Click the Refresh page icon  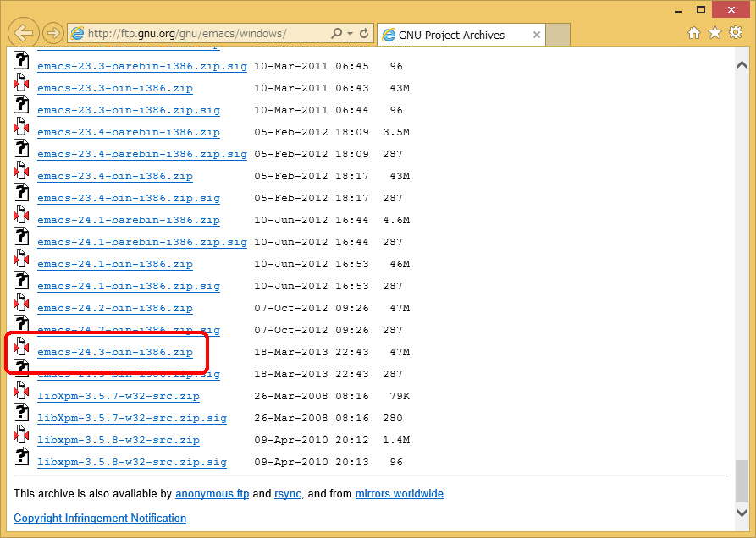pyautogui.click(x=364, y=33)
